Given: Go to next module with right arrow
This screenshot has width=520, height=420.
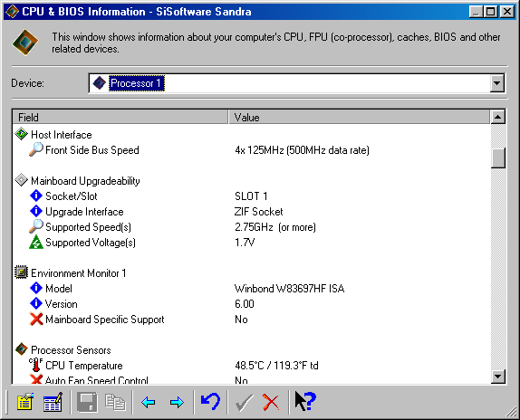Looking at the screenshot, I should pyautogui.click(x=177, y=403).
